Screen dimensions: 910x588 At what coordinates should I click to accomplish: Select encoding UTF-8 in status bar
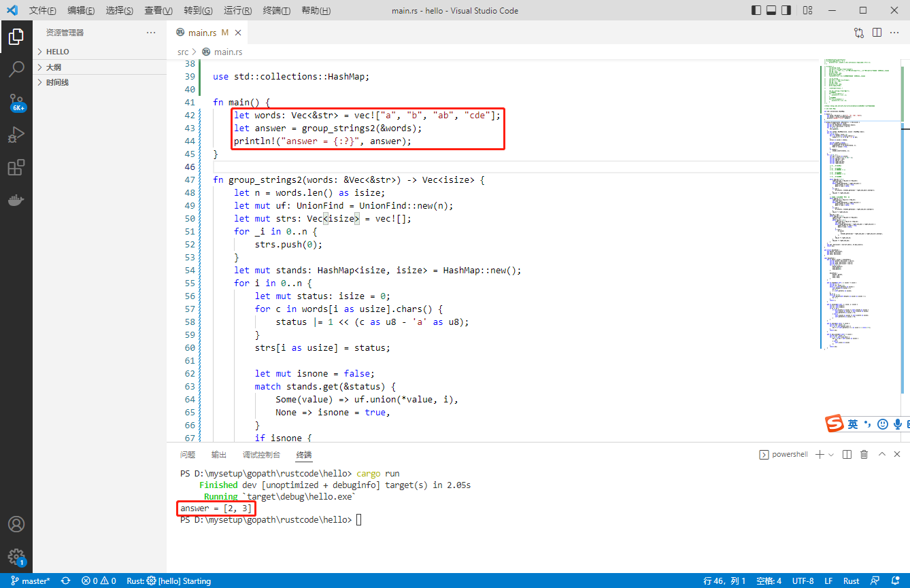(803, 581)
